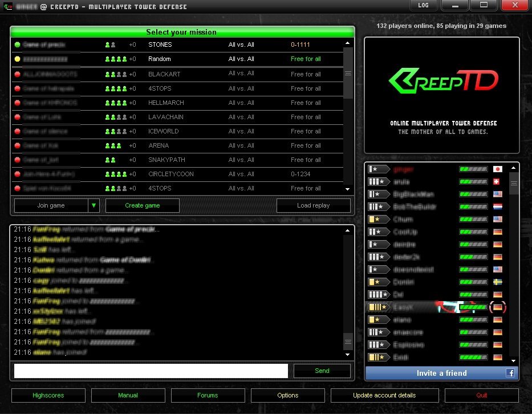The image size is (532, 414).
Task: Open the Forums
Action: click(208, 395)
